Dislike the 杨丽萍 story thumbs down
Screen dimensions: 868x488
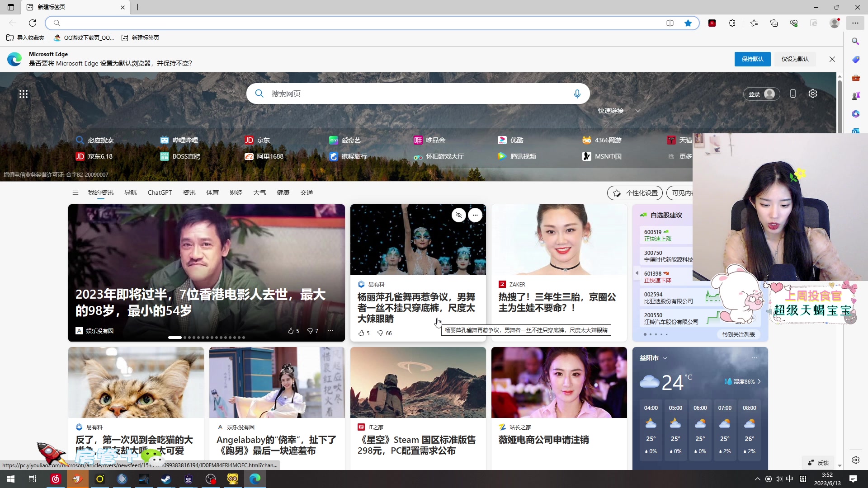[x=380, y=333]
